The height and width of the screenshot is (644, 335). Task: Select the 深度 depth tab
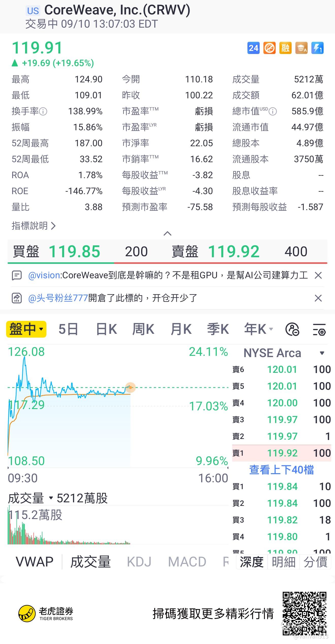[x=252, y=562]
